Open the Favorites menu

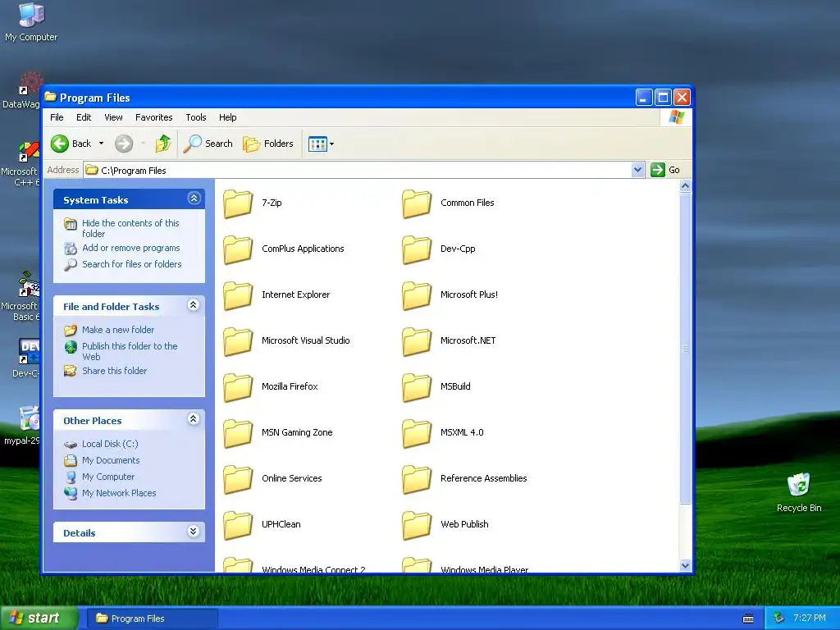pos(153,117)
